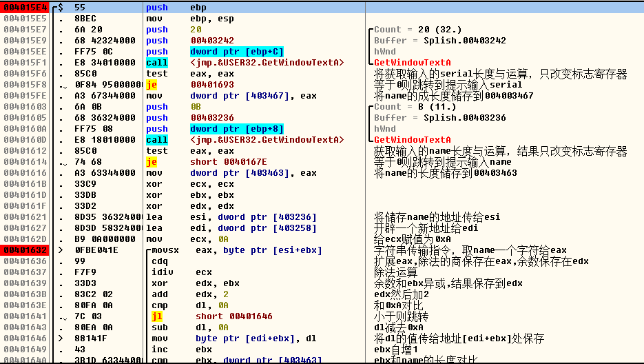Image resolution: width=644 pixels, height=364 pixels.
Task: Click comment 'Count = 20 (32.)'
Action: pyautogui.click(x=418, y=30)
